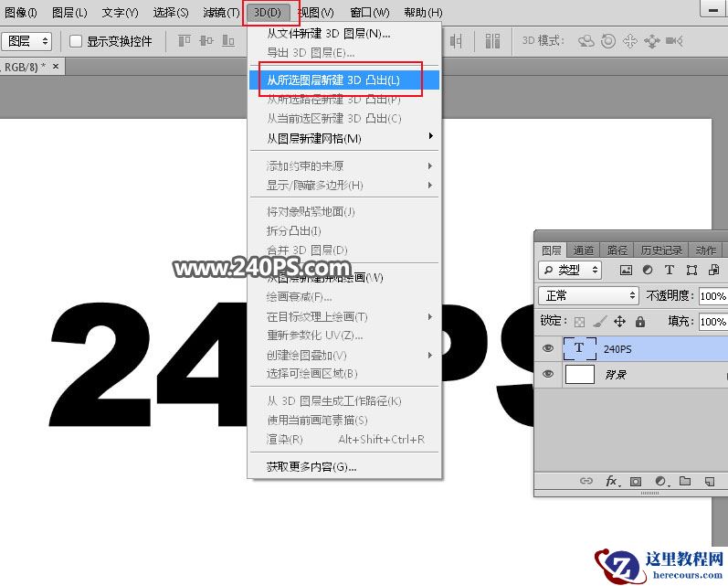728x586 pixels.
Task: Open the 图层(L) menu
Action: click(x=69, y=13)
